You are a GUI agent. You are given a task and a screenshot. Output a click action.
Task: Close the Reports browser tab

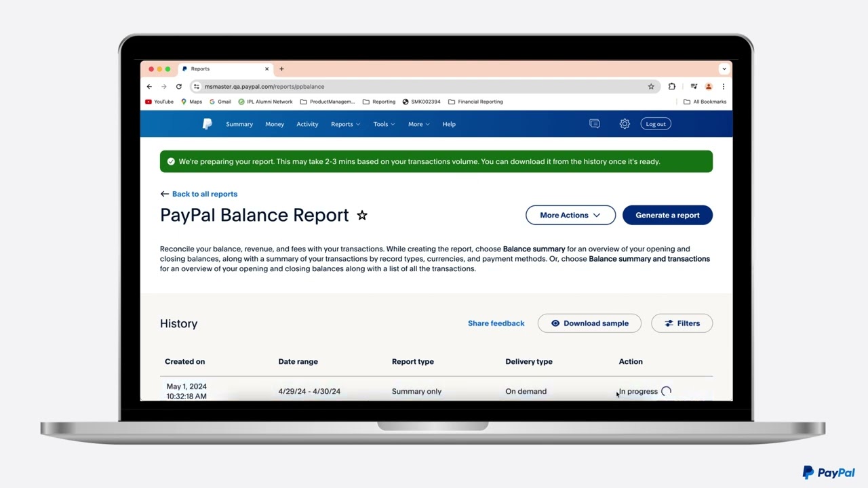click(x=267, y=68)
